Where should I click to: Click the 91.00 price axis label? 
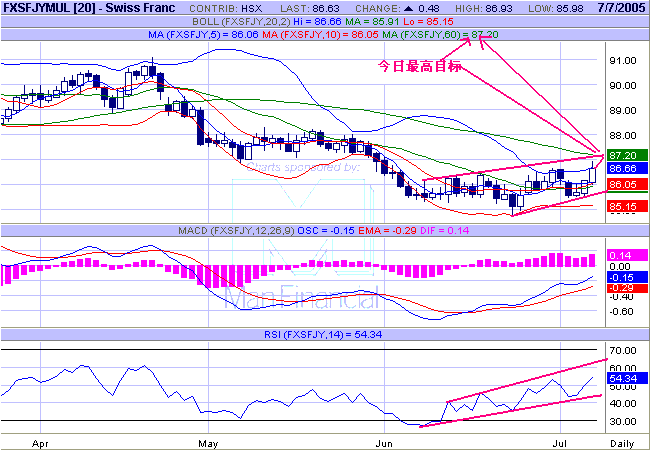pyautogui.click(x=622, y=60)
